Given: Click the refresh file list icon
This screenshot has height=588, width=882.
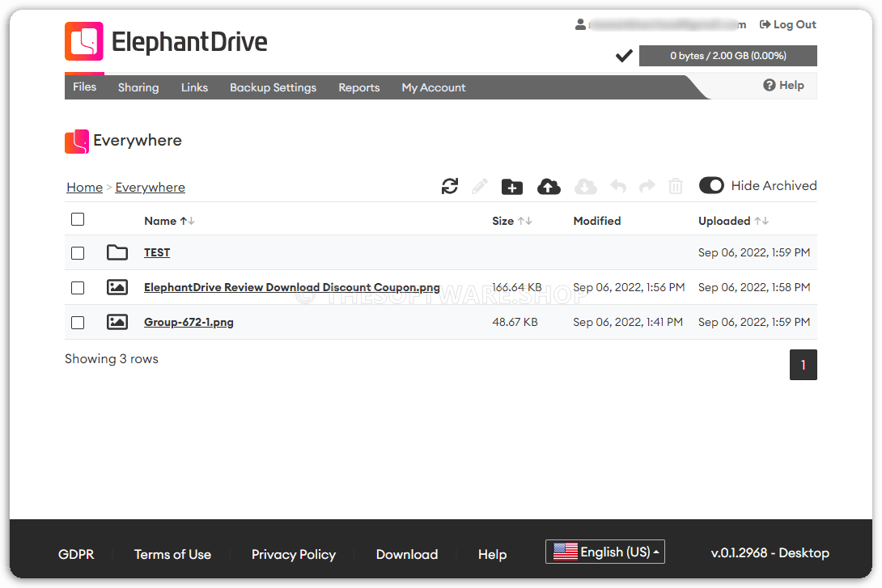Looking at the screenshot, I should (449, 186).
